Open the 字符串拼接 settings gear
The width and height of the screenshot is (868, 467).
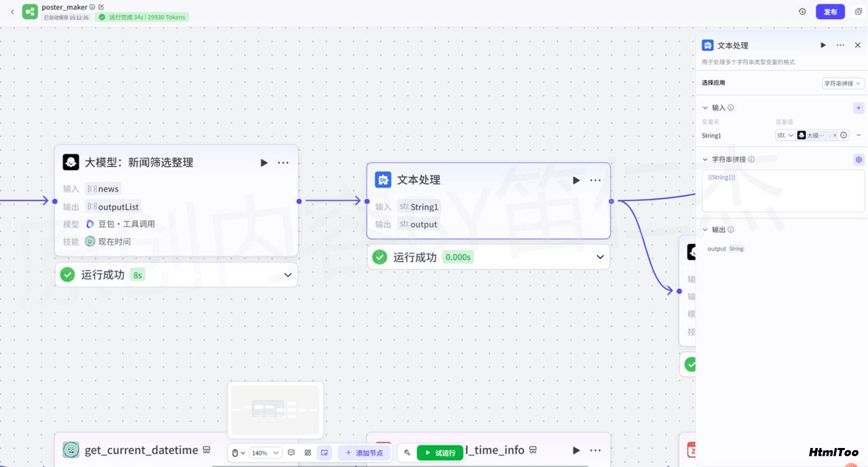point(859,160)
